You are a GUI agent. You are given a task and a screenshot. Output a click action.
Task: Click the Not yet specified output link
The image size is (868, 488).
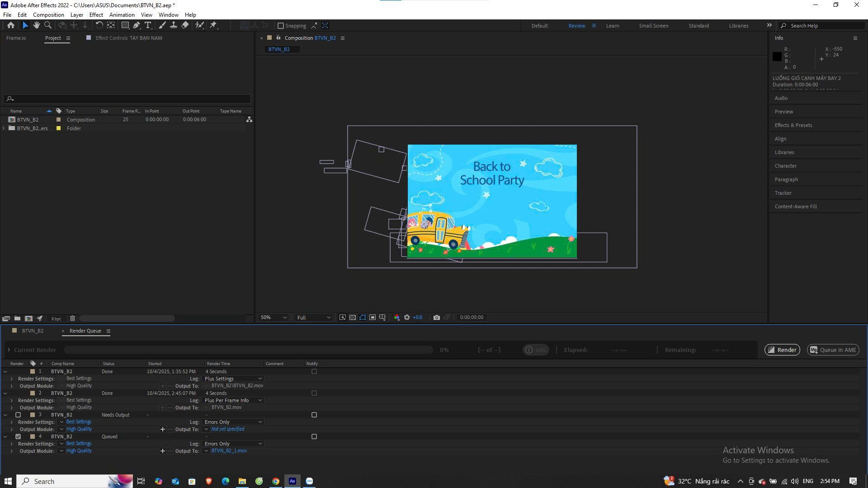coord(228,429)
